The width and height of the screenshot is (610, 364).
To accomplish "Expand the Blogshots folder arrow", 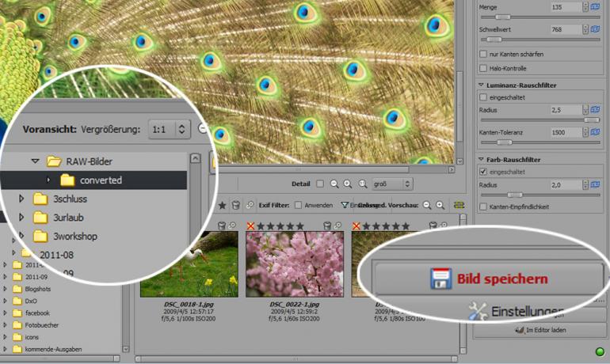I will pos(5,289).
